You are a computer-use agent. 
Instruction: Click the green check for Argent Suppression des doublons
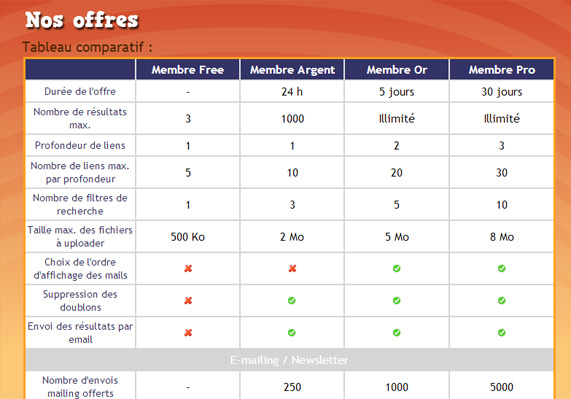click(x=292, y=300)
